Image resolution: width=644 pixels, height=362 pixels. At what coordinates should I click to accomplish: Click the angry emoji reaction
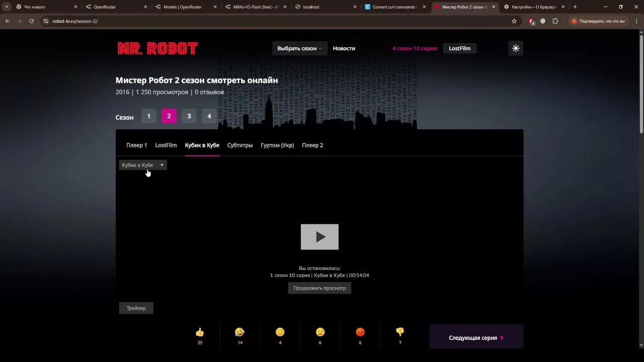coord(360,332)
